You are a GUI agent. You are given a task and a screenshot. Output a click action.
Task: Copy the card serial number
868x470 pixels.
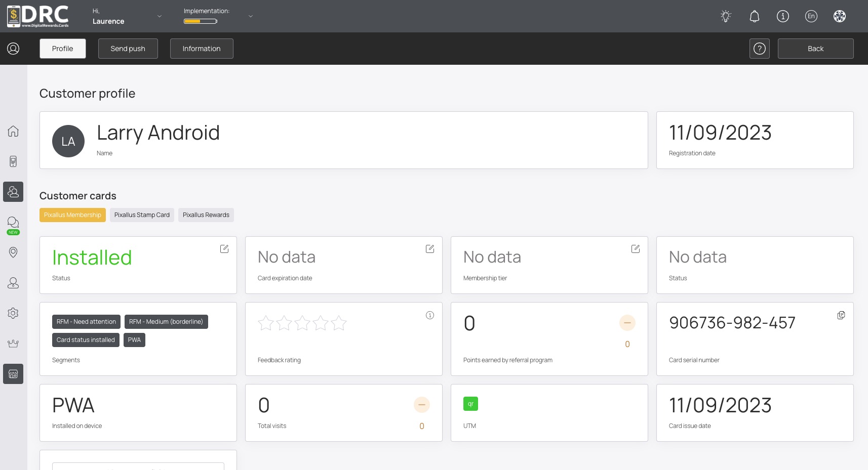[x=841, y=315]
